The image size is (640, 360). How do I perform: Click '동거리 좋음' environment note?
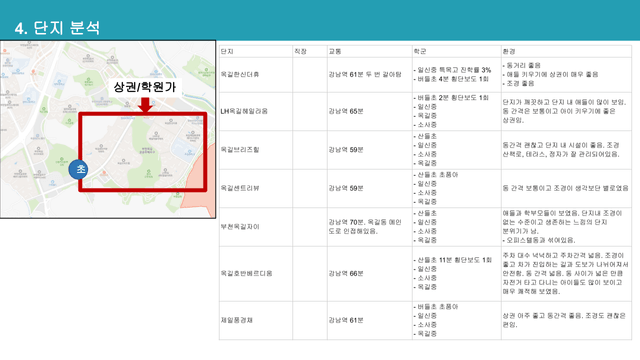[522, 65]
